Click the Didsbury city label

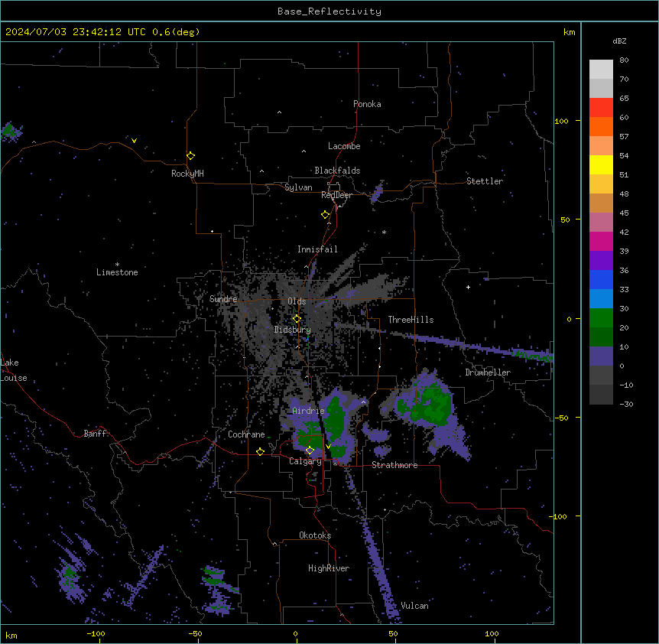click(292, 330)
